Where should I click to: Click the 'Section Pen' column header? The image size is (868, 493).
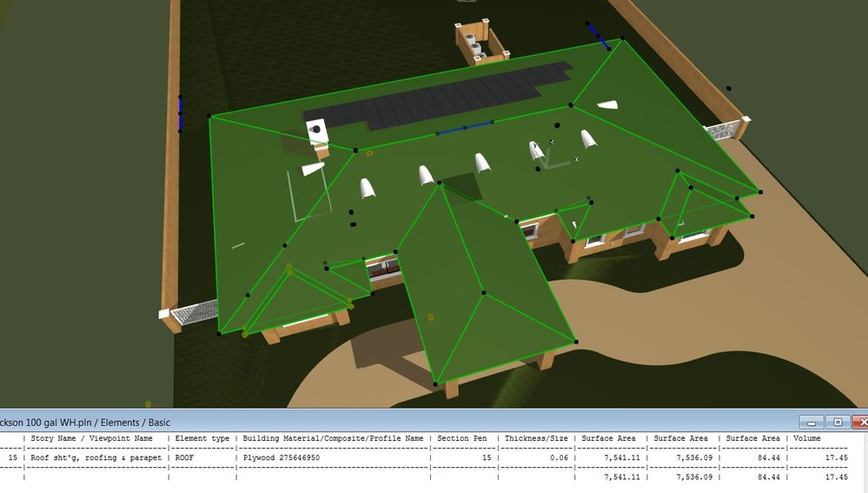pyautogui.click(x=461, y=438)
